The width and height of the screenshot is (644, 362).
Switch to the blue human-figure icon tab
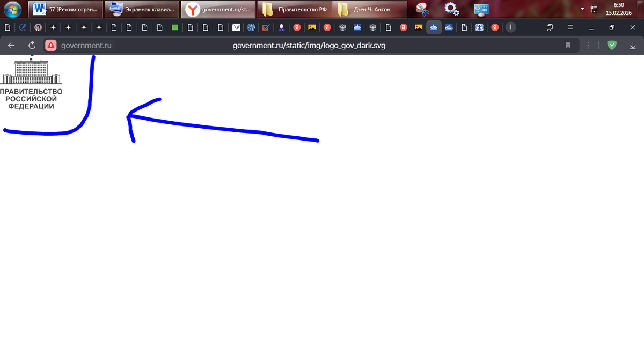(x=480, y=27)
